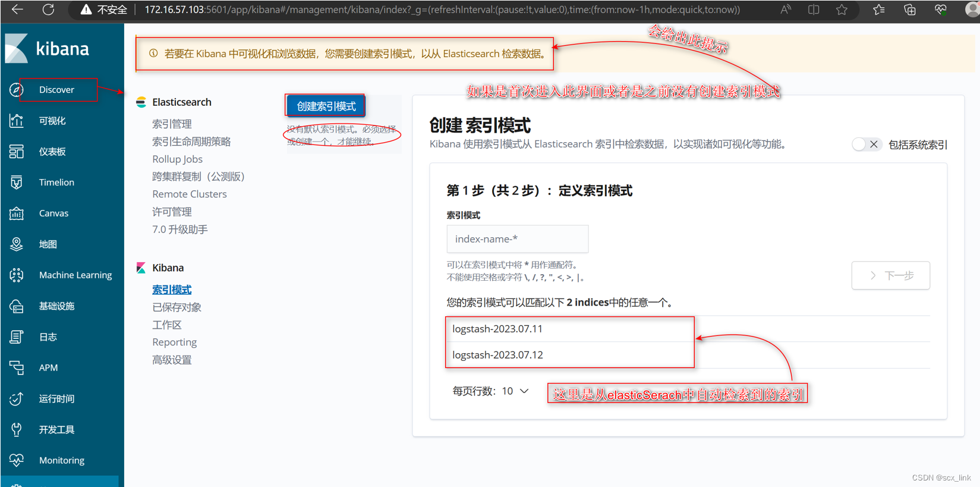Viewport: 980px width, 487px height.
Task: Click the Dashboard (仪表板) icon
Action: click(17, 152)
